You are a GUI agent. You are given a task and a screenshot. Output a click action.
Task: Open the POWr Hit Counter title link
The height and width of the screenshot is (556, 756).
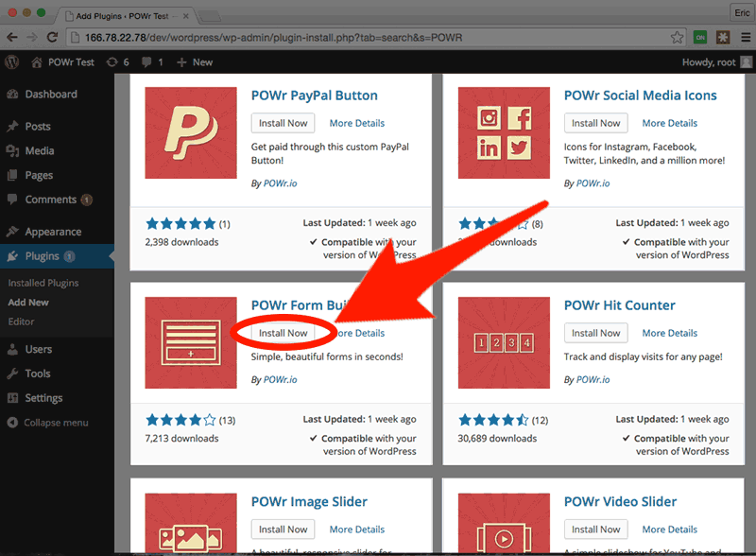coord(620,305)
